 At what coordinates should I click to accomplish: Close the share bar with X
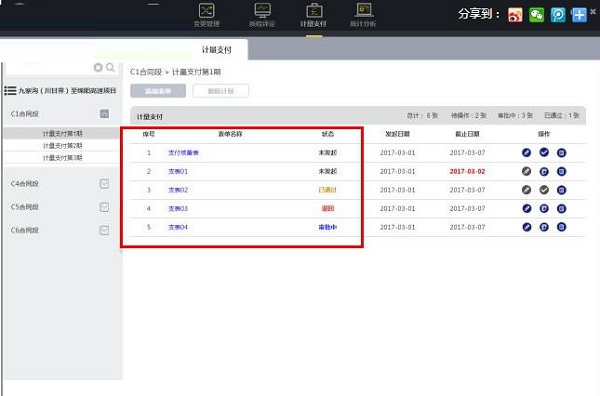(x=593, y=11)
